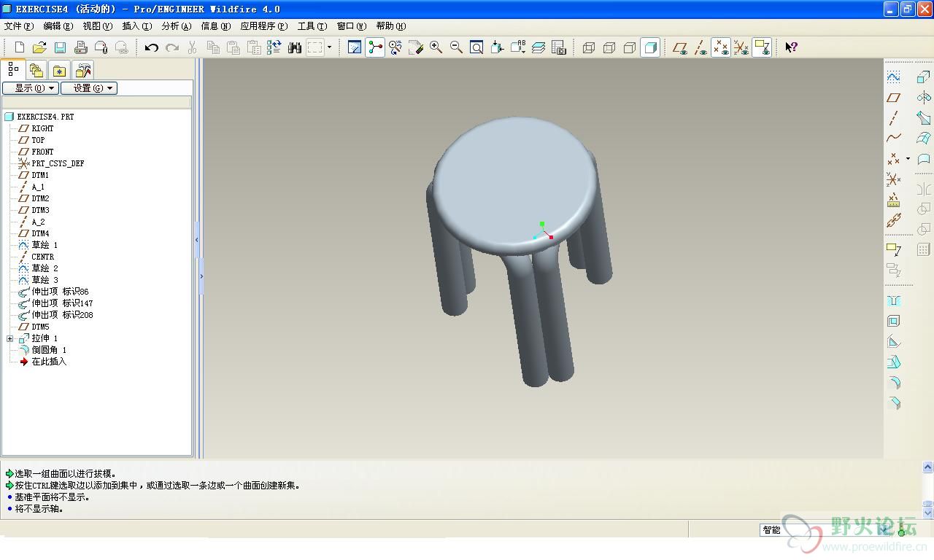934x560 pixels.
Task: Click the Zoom In magnifier icon
Action: point(436,47)
